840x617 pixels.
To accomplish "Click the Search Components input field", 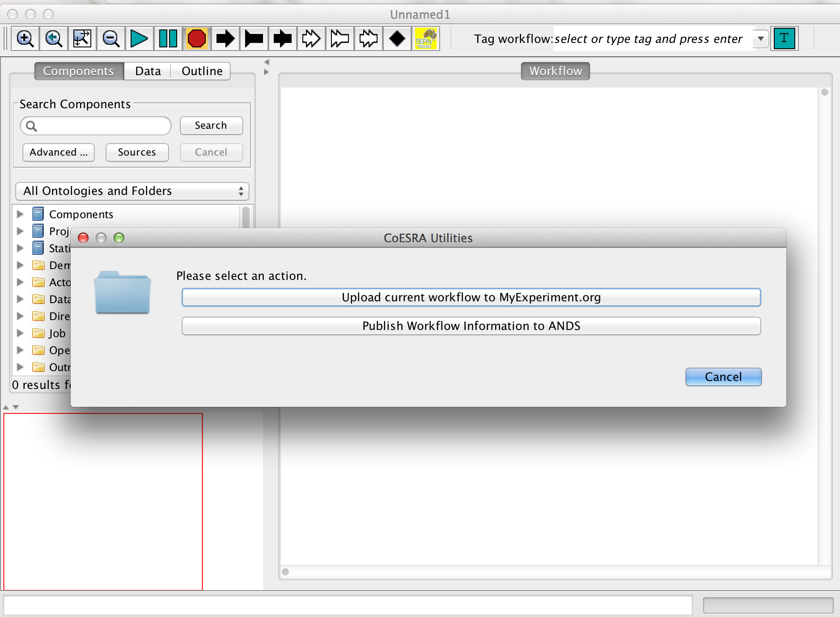I will 96,126.
